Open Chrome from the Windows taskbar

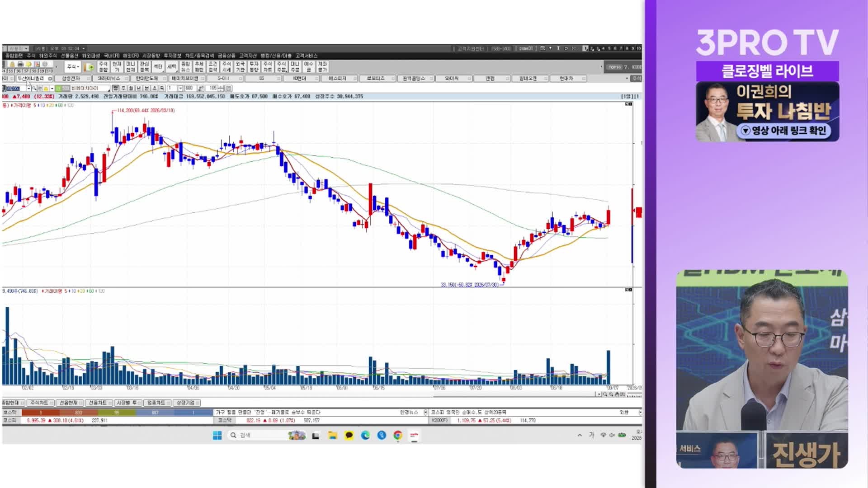pos(398,435)
